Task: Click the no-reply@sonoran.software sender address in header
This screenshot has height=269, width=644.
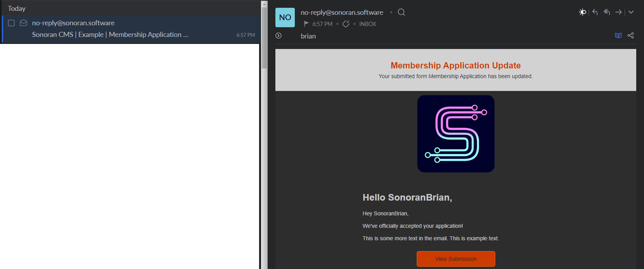Action: [342, 12]
